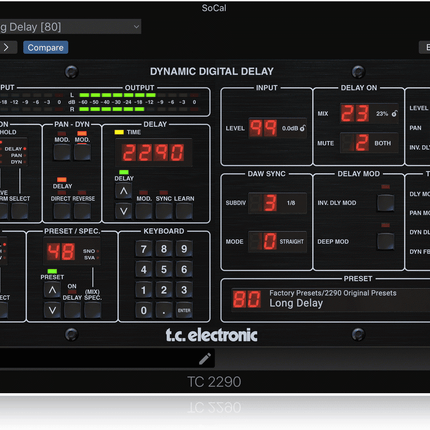Tap the keypad decimal point key
This screenshot has width=430, height=430.
click(164, 310)
